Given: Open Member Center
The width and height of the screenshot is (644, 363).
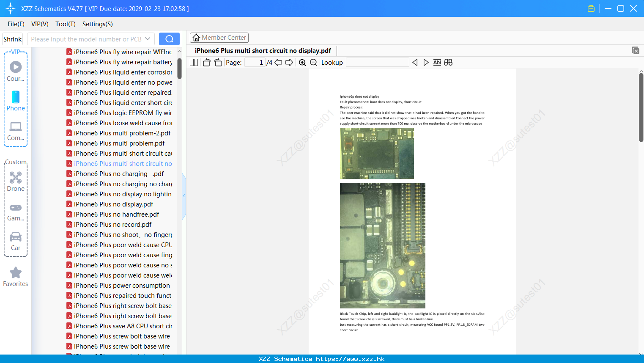Looking at the screenshot, I should pos(219,38).
